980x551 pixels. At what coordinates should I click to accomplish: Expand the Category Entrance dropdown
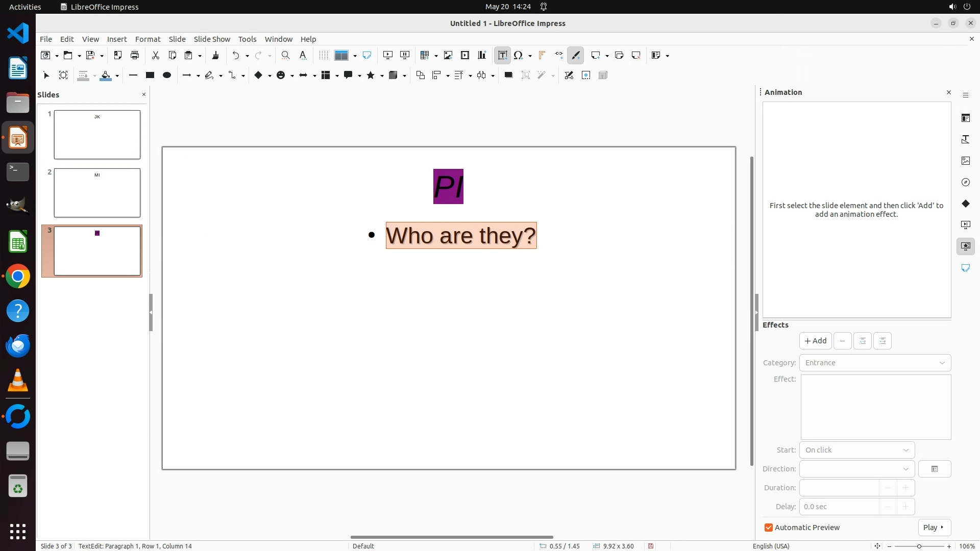coord(875,363)
